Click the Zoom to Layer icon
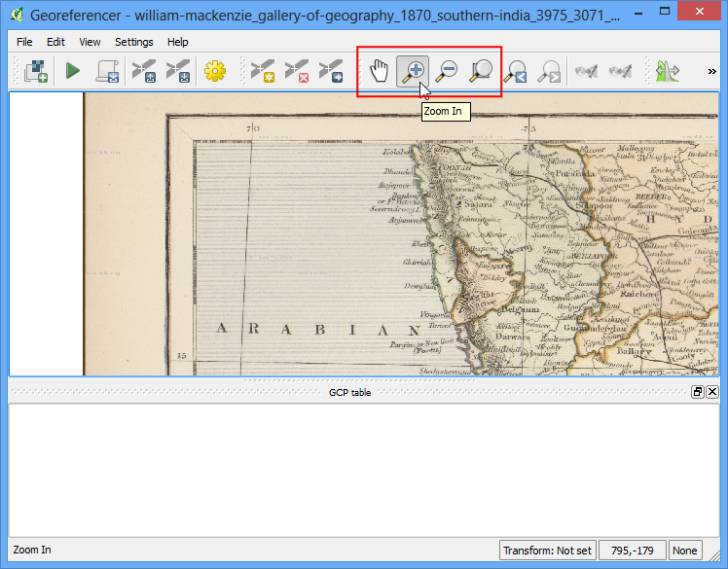 pos(481,71)
